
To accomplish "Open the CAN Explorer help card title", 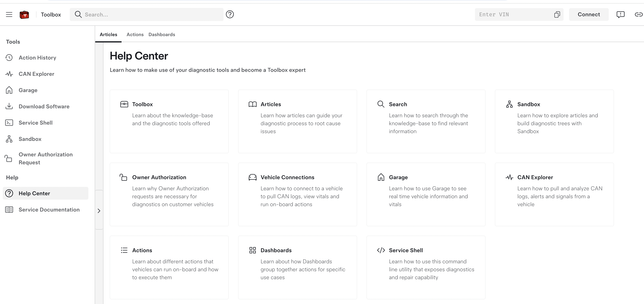I will [x=535, y=177].
